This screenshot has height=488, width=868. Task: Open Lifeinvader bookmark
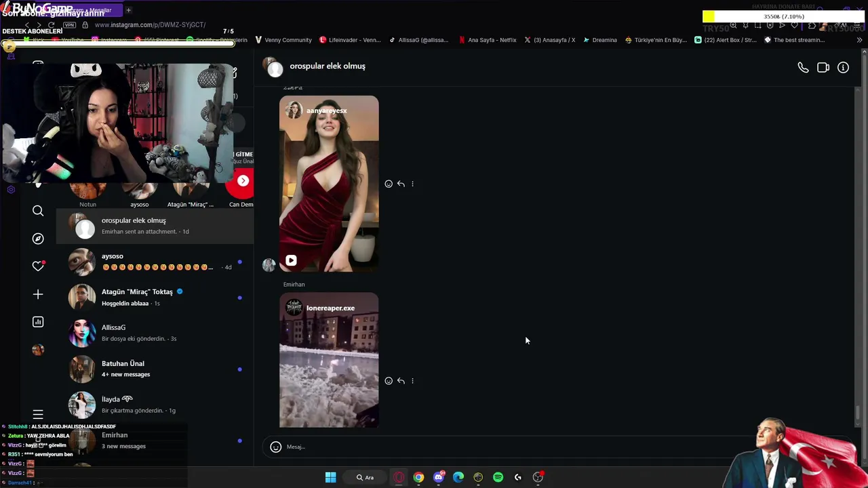tap(350, 40)
